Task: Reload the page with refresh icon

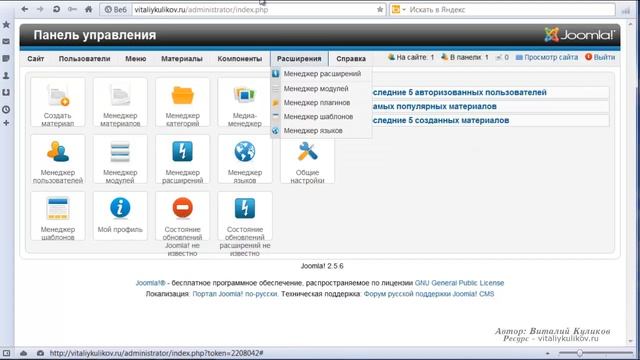Action: coord(56,9)
